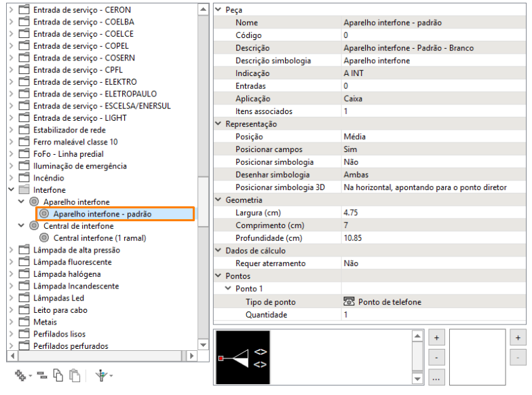Select the Entrada de serviço - CERON folder icon
Viewport: 532px width, 395px height.
tap(24, 10)
